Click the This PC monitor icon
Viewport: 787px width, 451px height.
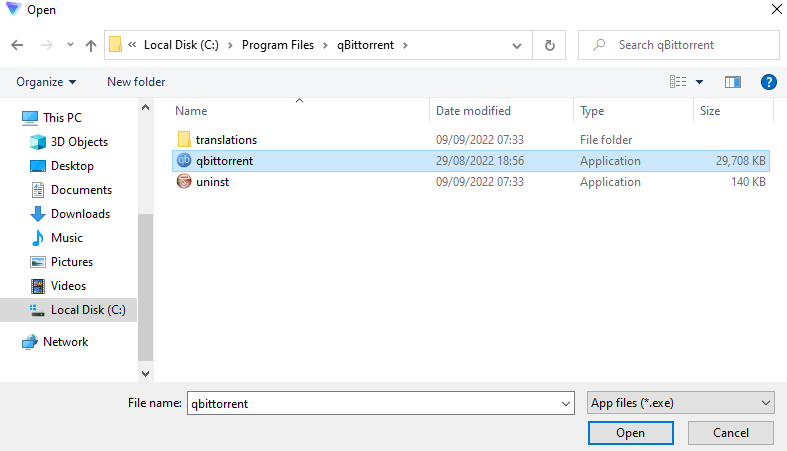(30, 118)
